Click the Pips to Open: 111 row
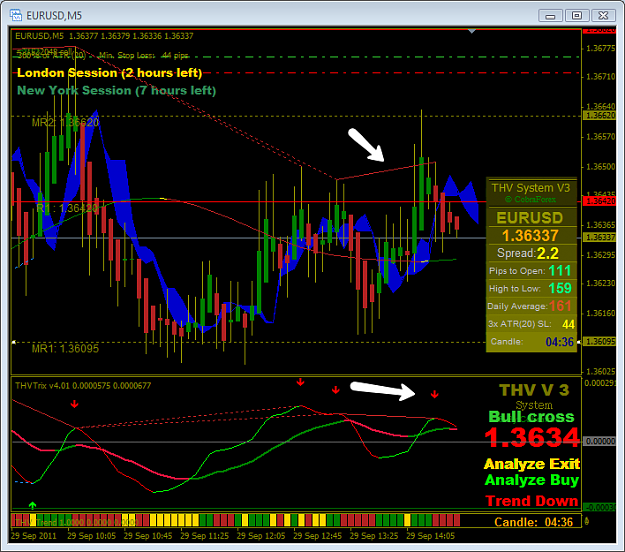625x552 pixels. [531, 271]
